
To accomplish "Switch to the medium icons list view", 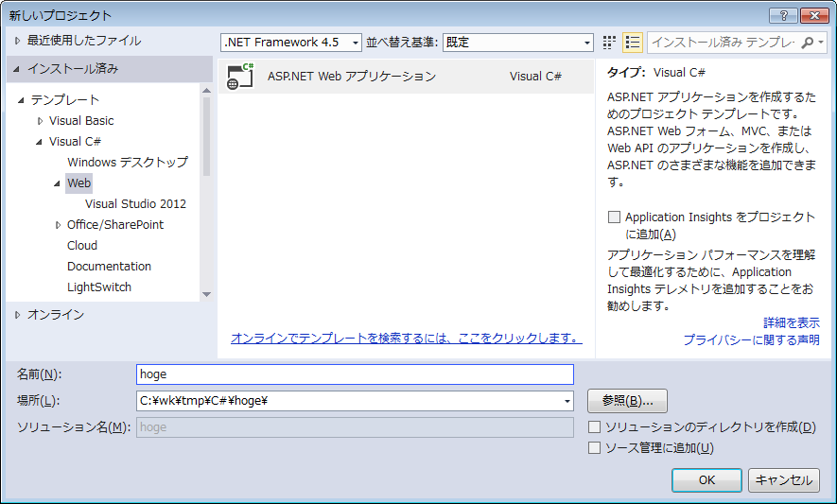I will pyautogui.click(x=632, y=43).
